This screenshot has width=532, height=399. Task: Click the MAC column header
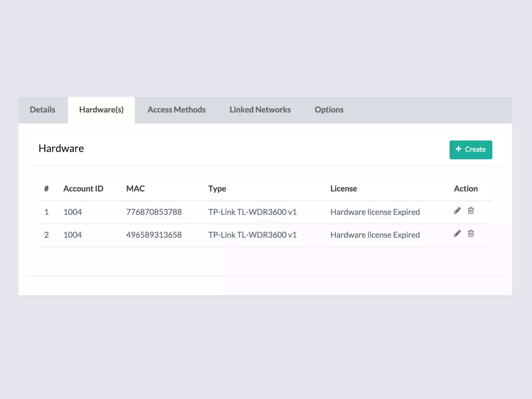tap(135, 189)
